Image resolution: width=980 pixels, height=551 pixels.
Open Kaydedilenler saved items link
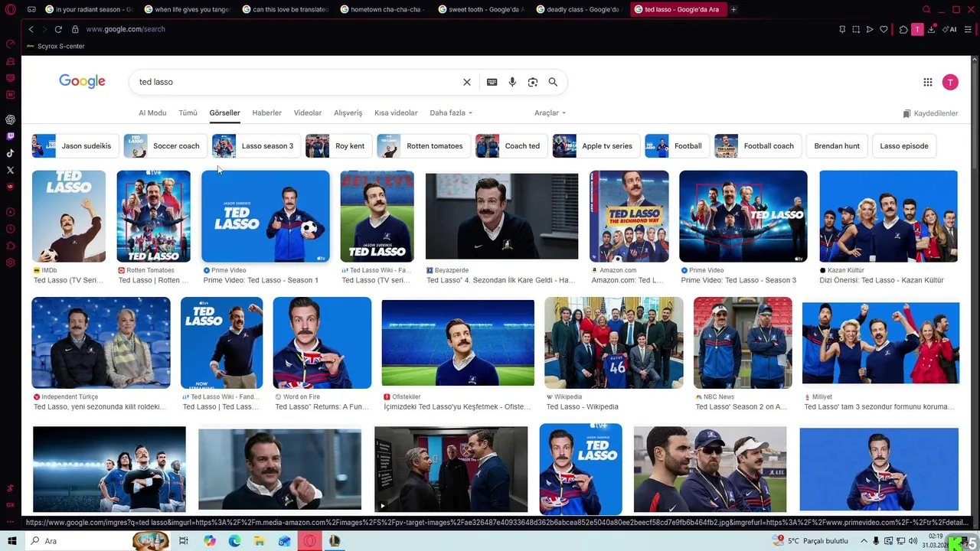pyautogui.click(x=930, y=113)
